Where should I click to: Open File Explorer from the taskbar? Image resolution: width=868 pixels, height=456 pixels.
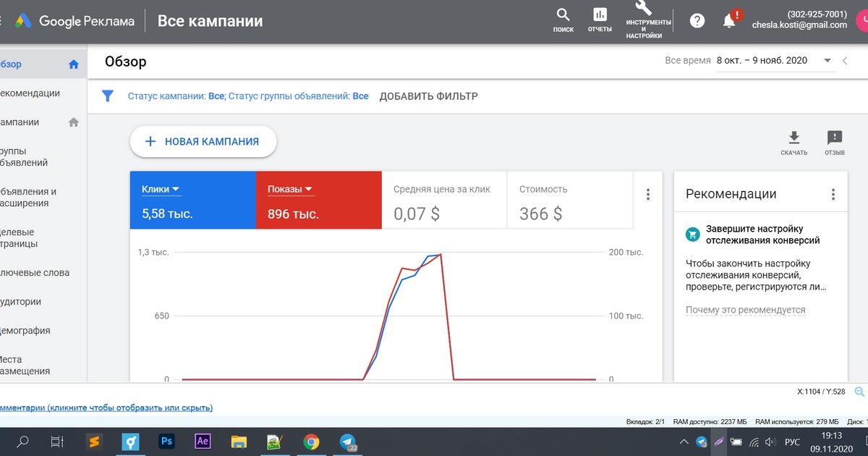(239, 442)
